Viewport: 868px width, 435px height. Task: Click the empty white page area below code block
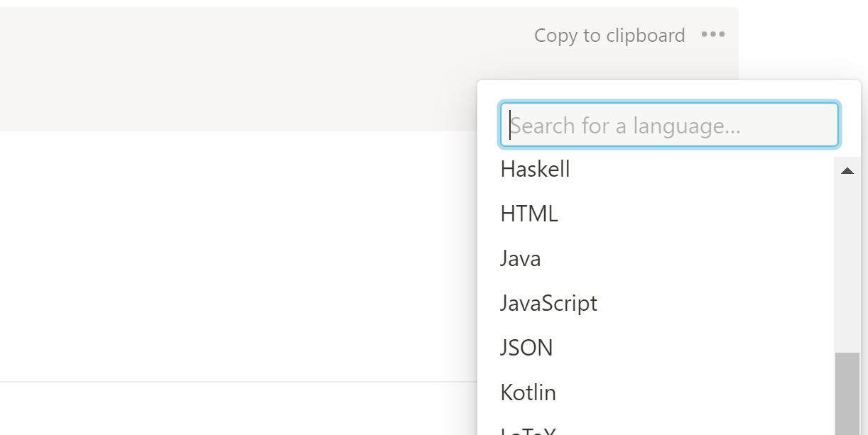pyautogui.click(x=234, y=255)
